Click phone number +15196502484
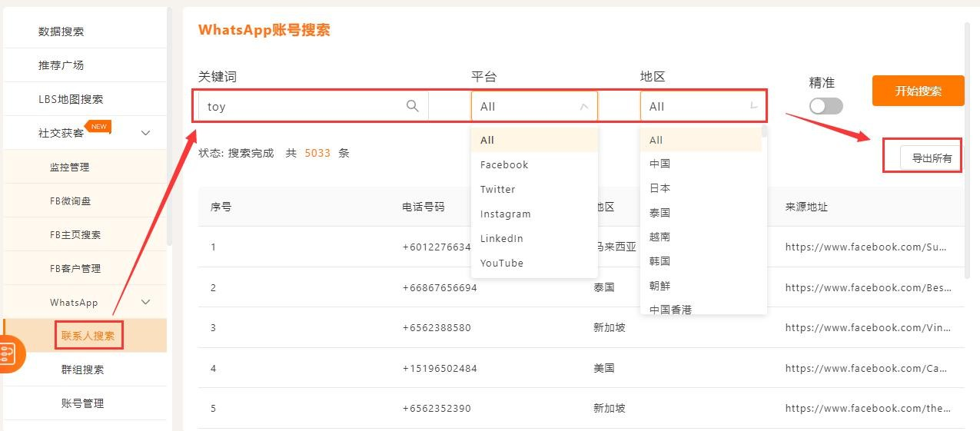 point(439,368)
